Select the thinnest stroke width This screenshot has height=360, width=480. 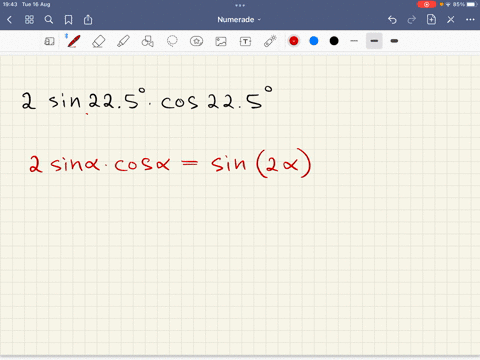coord(354,41)
